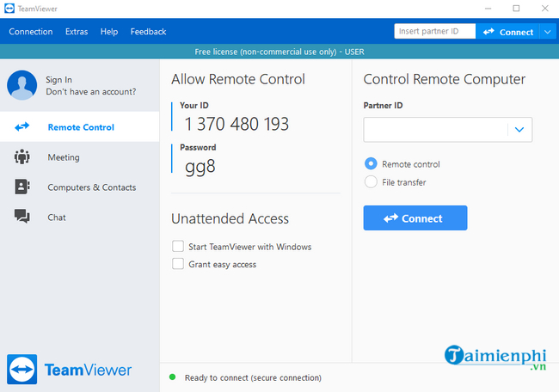The image size is (559, 392).
Task: Click the green connection status dot
Action: [x=173, y=377]
